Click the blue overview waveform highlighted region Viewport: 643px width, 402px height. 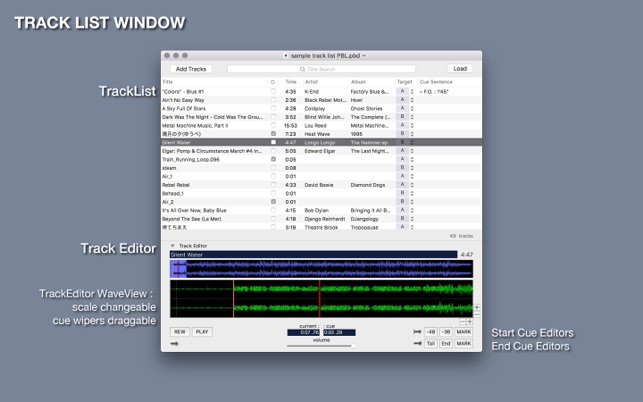pos(178,269)
